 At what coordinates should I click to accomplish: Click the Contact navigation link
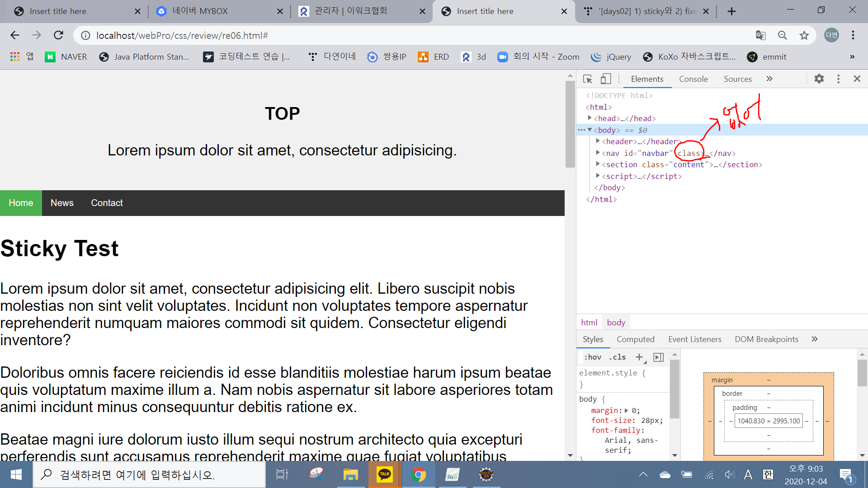click(107, 203)
